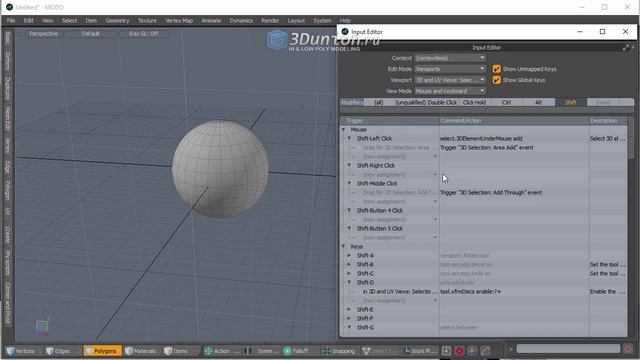This screenshot has width=640, height=360.
Task: Select the Double Click modifier filter
Action: click(x=442, y=102)
